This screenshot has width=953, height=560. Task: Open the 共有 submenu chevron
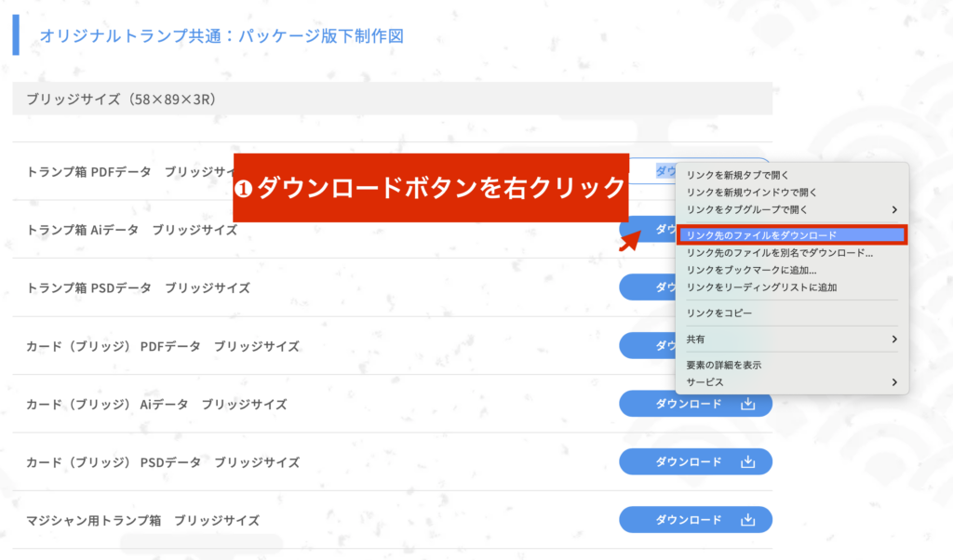pyautogui.click(x=894, y=339)
